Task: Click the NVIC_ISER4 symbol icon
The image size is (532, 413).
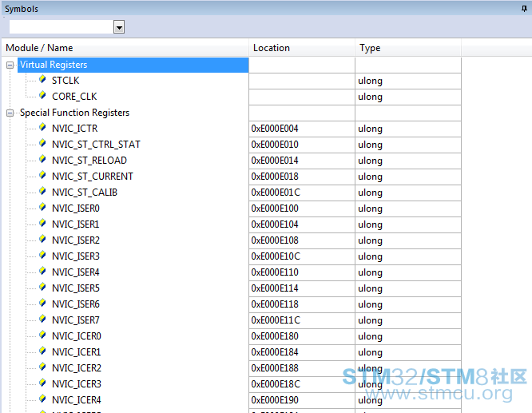Action: [42, 271]
